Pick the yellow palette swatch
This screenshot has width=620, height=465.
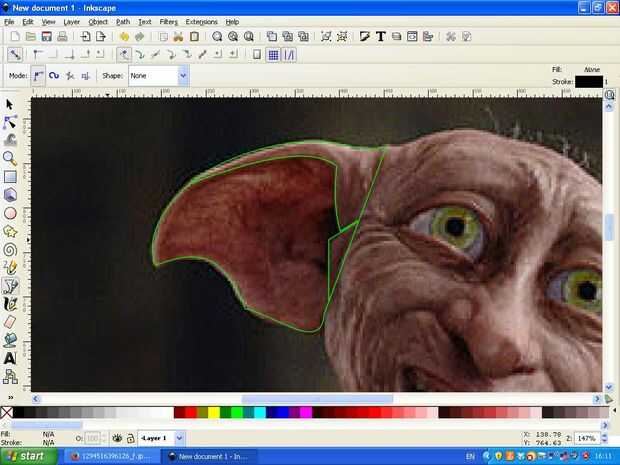(x=214, y=413)
